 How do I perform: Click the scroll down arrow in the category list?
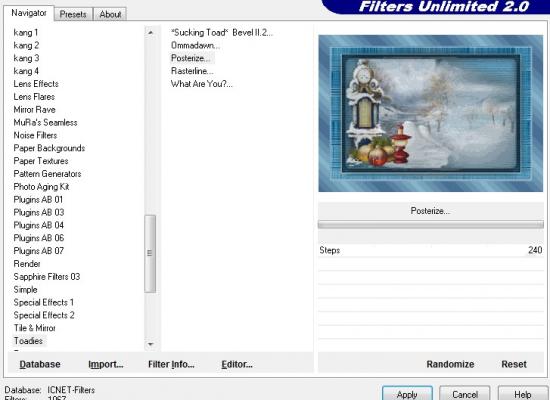150,344
